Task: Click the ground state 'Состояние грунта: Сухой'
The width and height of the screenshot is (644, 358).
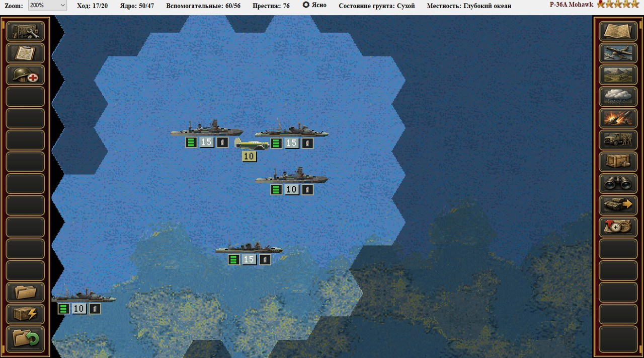Action: [x=377, y=6]
